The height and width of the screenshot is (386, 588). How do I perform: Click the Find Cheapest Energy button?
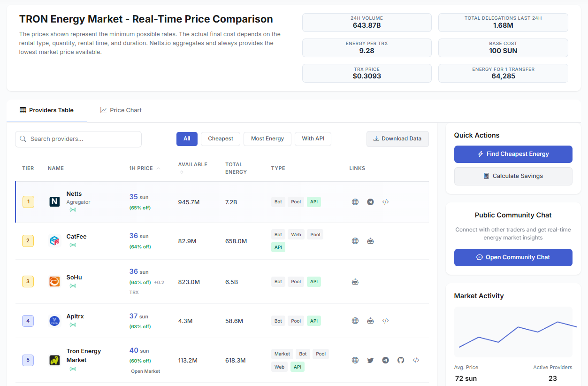pos(513,154)
